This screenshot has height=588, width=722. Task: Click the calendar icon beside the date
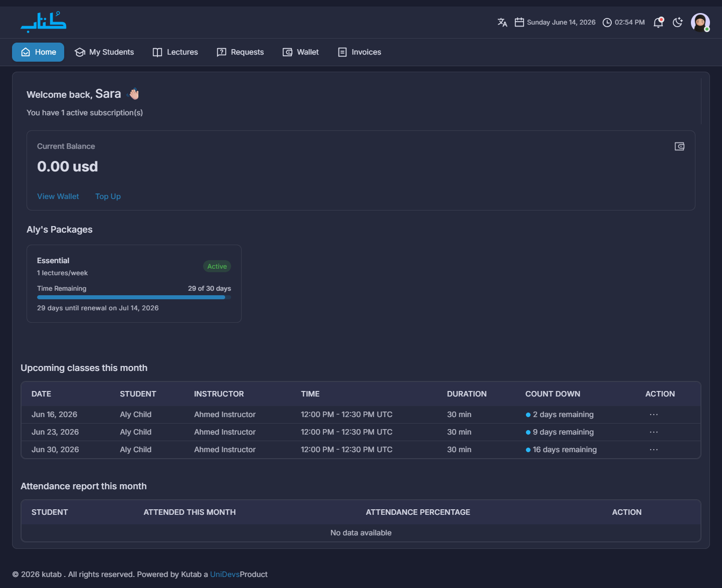[519, 22]
